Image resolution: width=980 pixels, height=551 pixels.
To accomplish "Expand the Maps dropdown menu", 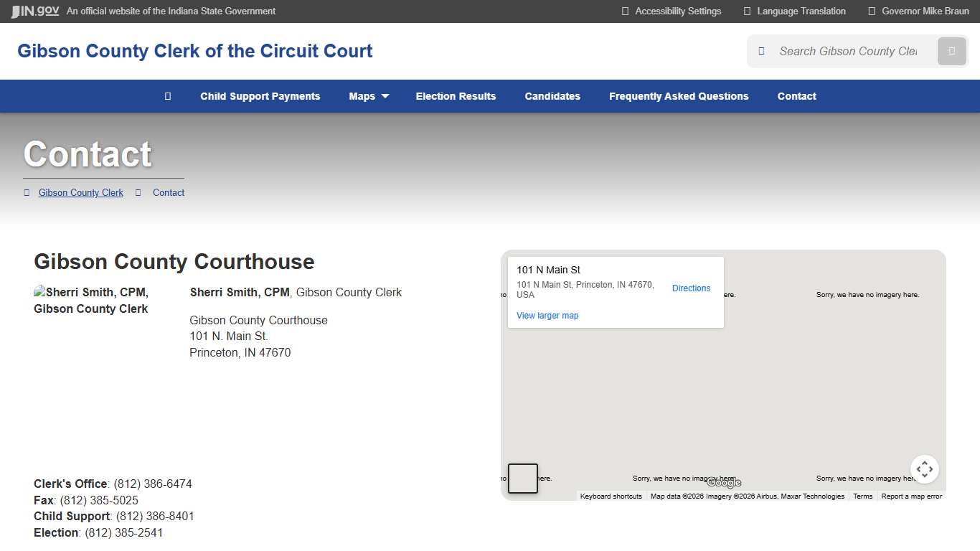I will (368, 95).
